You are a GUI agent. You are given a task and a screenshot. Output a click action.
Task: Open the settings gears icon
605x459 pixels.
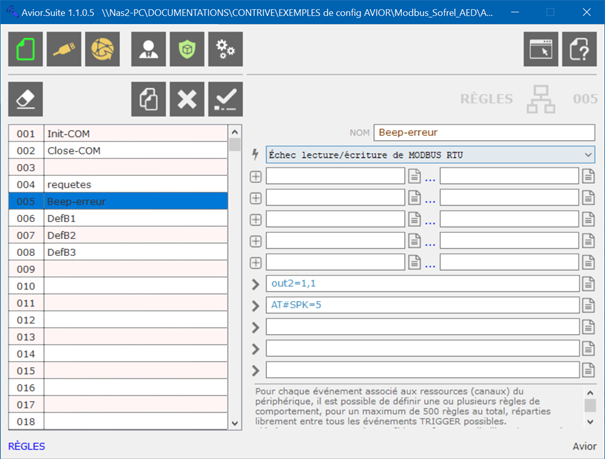[225, 49]
